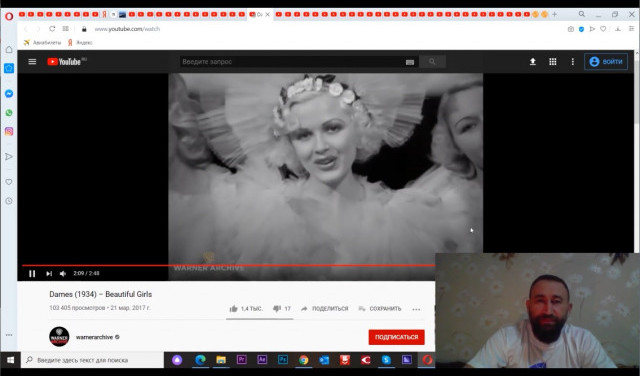
Task: Click the Windows taskbar search field
Action: 92,360
